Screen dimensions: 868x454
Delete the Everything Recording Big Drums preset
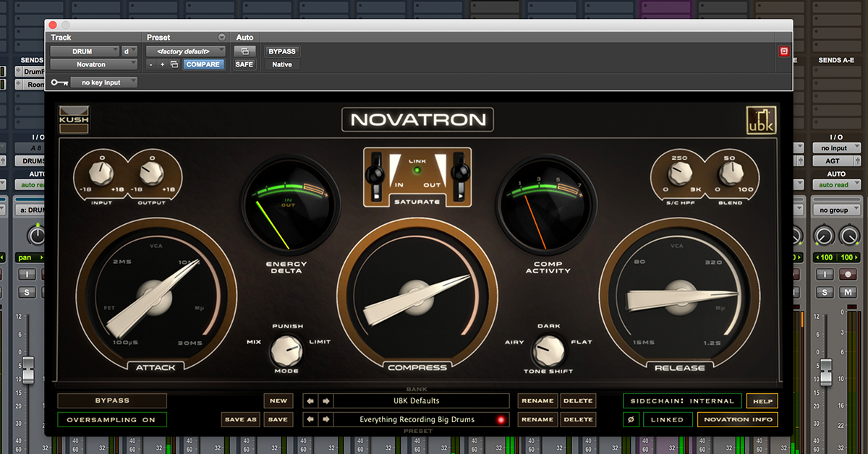point(577,419)
